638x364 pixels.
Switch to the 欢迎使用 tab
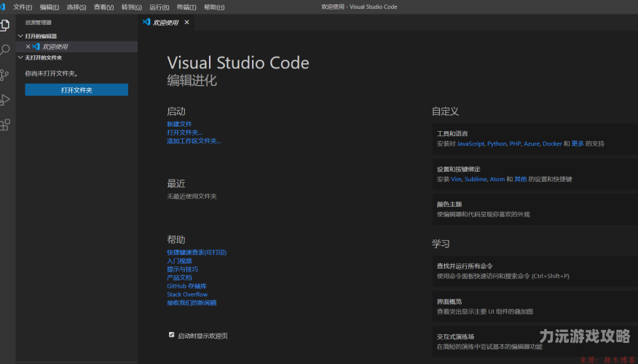tap(165, 23)
